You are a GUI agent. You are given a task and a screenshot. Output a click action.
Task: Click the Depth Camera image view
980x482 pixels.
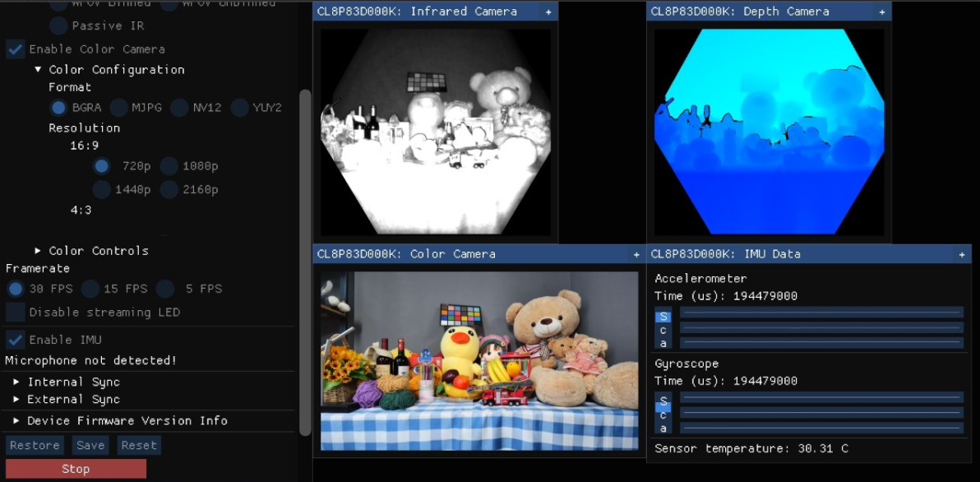[769, 132]
